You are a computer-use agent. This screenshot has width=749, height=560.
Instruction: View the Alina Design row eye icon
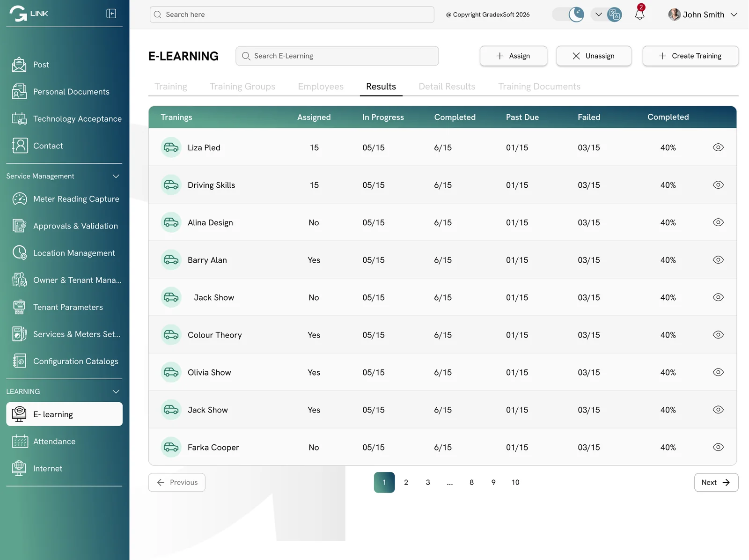coord(718,222)
